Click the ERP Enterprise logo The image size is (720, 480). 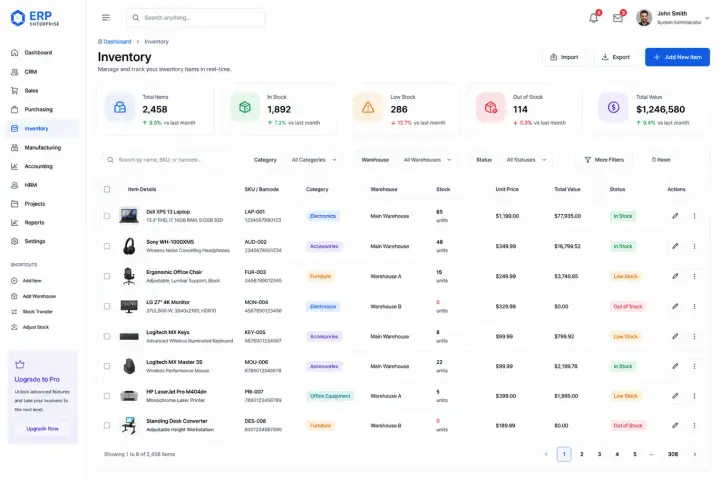point(35,18)
